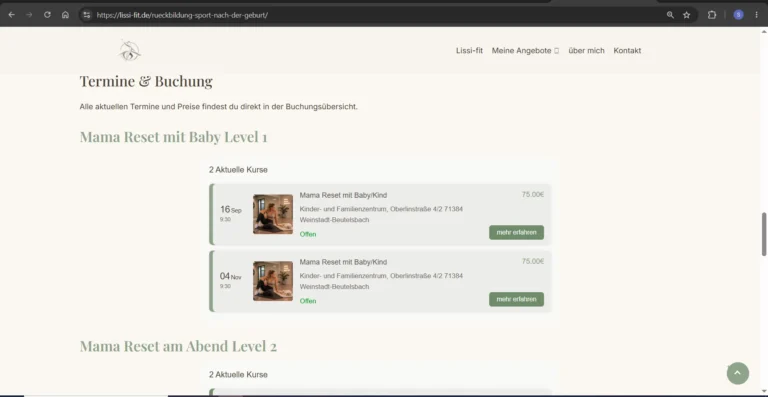Open the browser profile avatar
This screenshot has height=397, width=768.
738,15
